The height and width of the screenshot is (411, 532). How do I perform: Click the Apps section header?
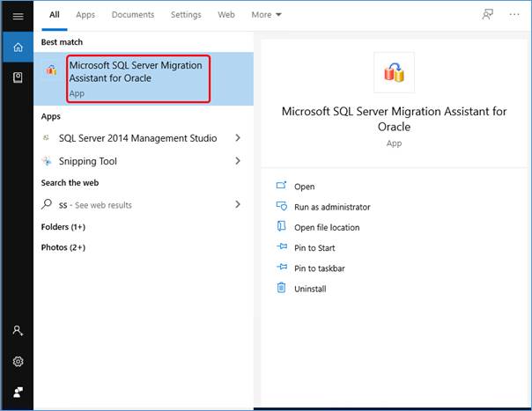click(x=50, y=116)
